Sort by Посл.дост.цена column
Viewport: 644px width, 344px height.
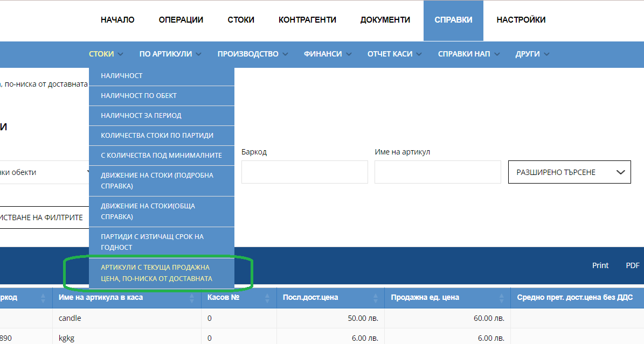tap(330, 298)
